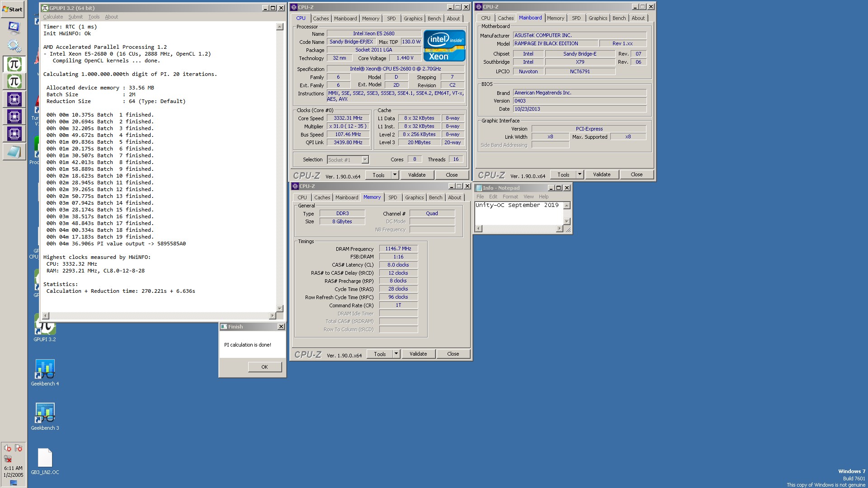Click OK in Finish dialog
The image size is (868, 488).
264,367
